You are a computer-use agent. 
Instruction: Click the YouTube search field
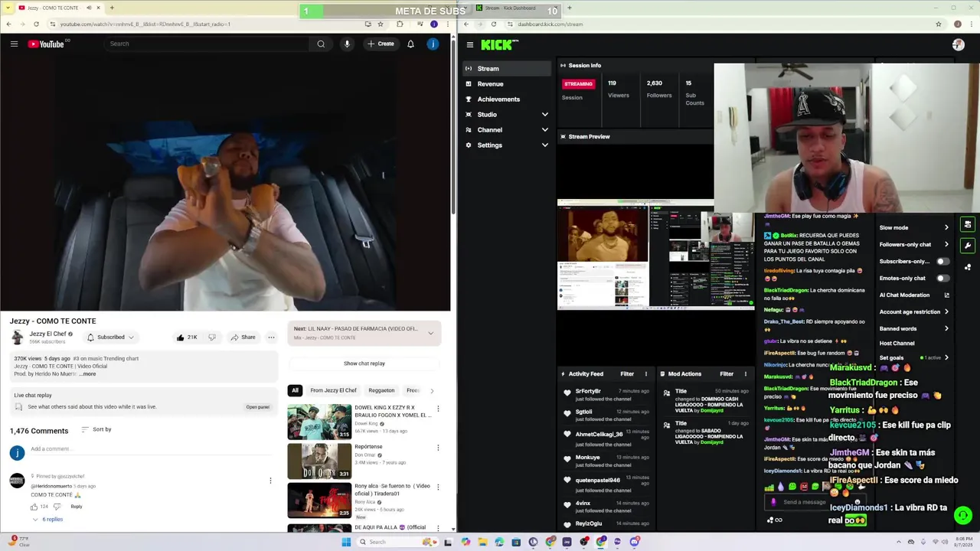208,44
